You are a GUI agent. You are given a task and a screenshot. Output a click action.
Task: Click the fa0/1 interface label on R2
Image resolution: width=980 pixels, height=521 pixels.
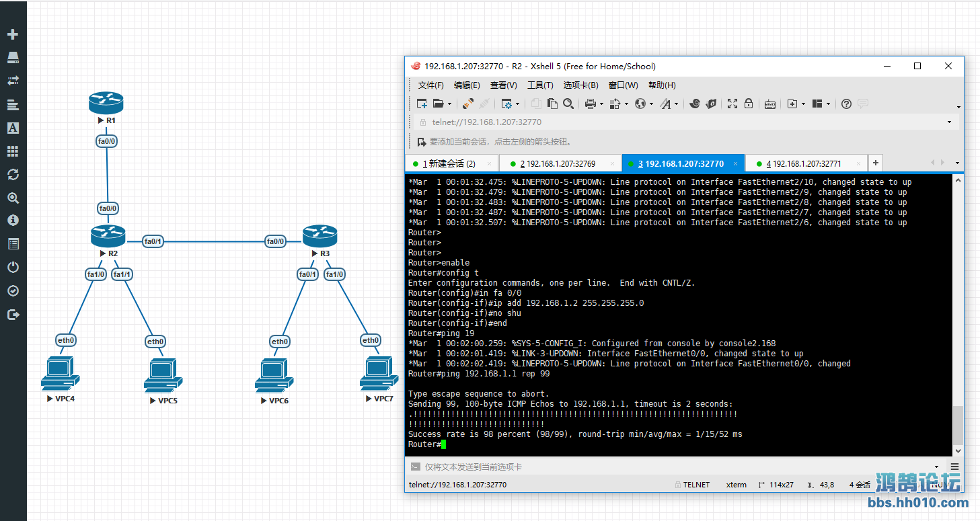point(153,241)
